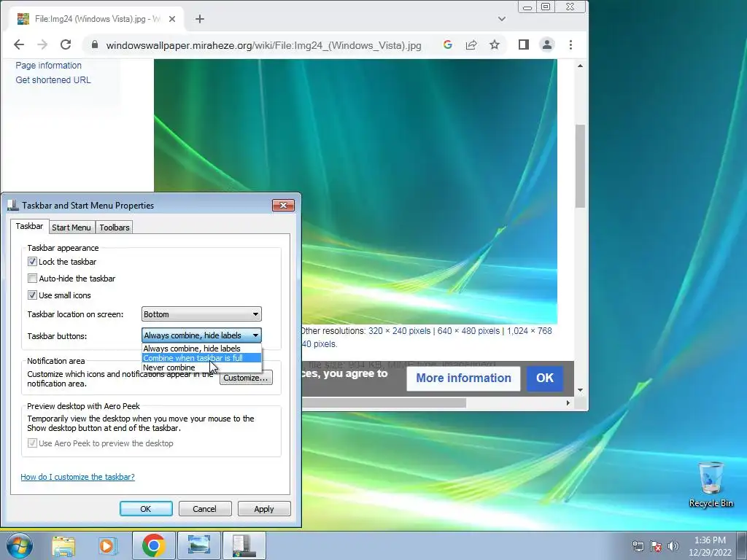Open the Windows Start orb
The width and height of the screenshot is (747, 560).
click(x=20, y=545)
